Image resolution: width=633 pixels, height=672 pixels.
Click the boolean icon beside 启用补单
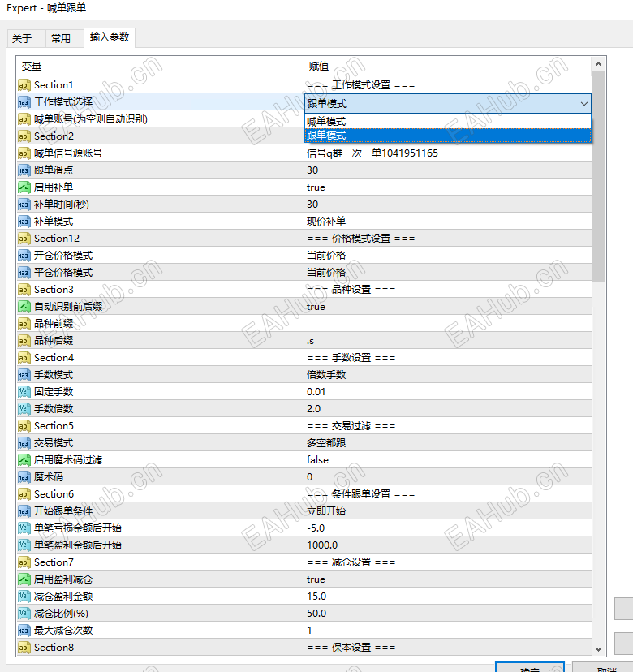(x=24, y=187)
